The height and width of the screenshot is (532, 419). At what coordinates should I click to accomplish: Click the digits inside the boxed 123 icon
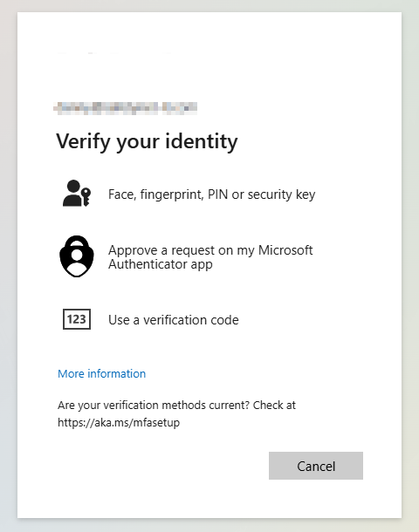coord(77,319)
